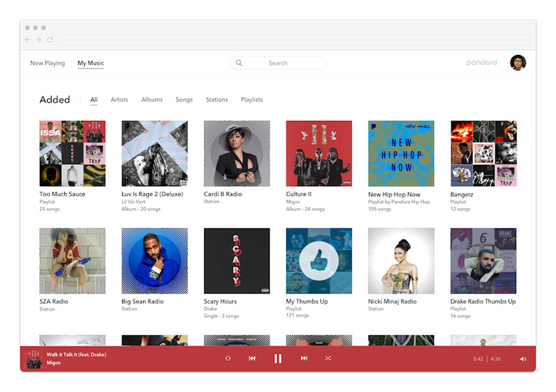
Task: Open the user profile avatar menu
Action: click(x=518, y=63)
